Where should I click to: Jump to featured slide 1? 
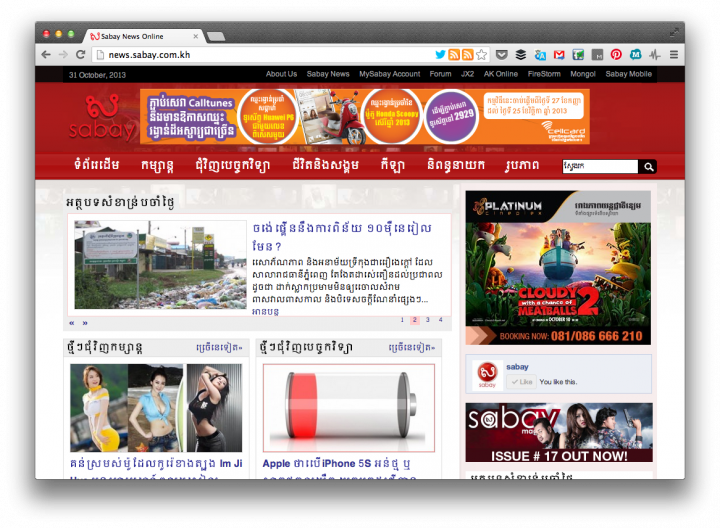(x=402, y=320)
